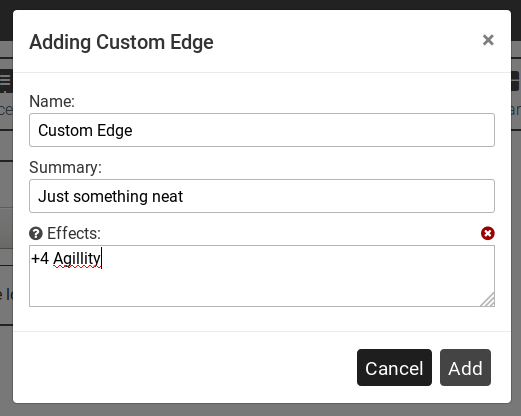Click the dimmed backdrop below the dialog
521x416 pixels.
pos(260,410)
